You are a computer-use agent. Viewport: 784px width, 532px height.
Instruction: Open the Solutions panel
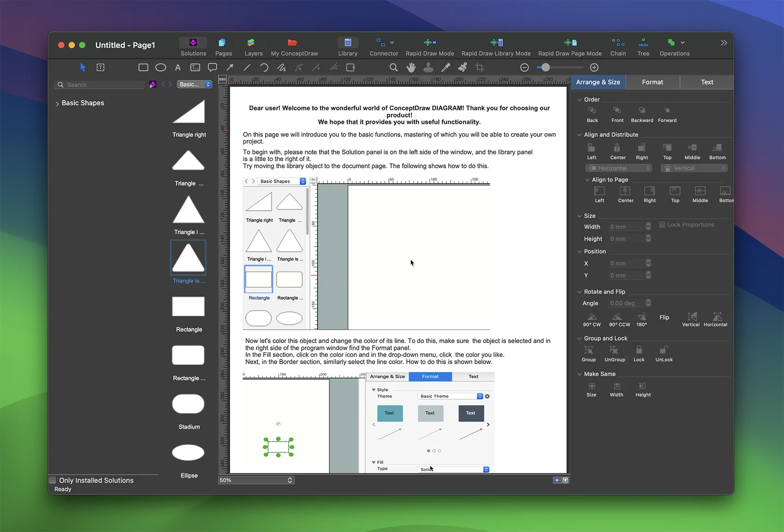point(193,47)
